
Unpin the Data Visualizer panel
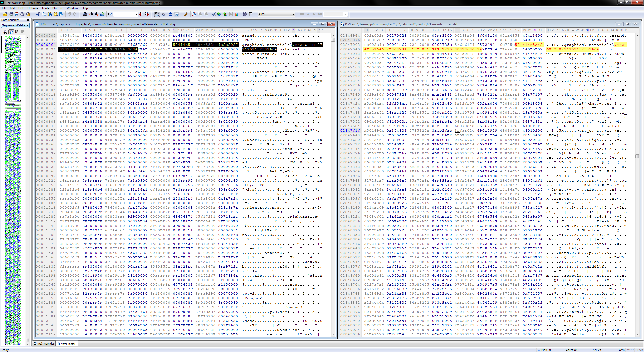click(20, 20)
